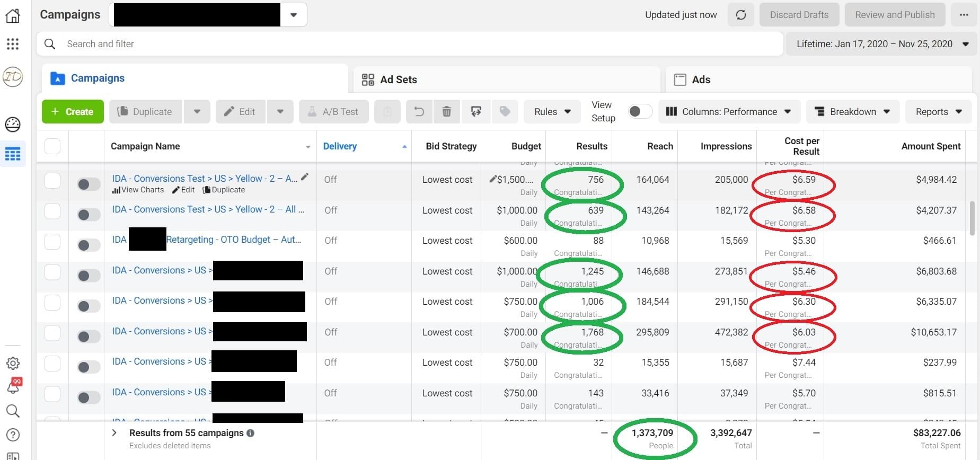980x460 pixels.
Task: Check the select-all checkbox in table header
Action: tap(52, 146)
